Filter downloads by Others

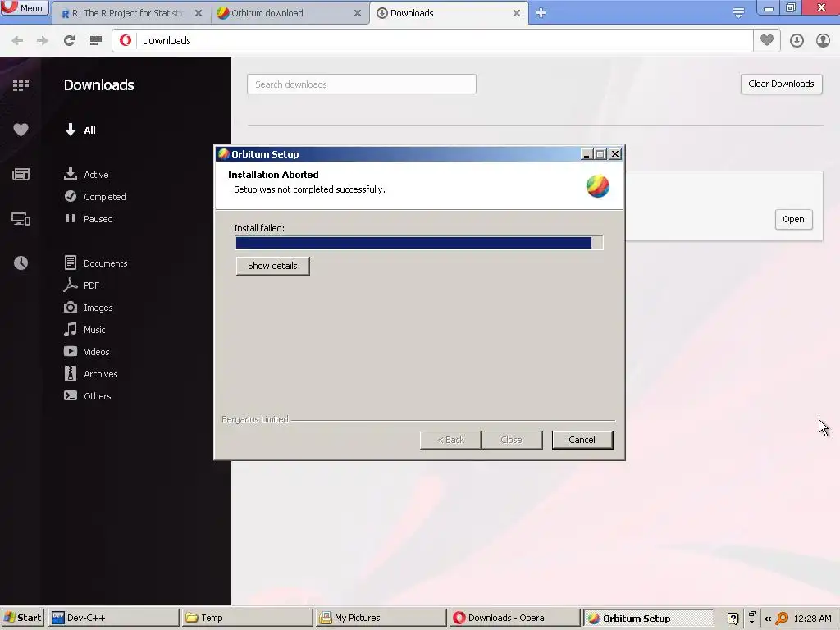click(x=87, y=396)
